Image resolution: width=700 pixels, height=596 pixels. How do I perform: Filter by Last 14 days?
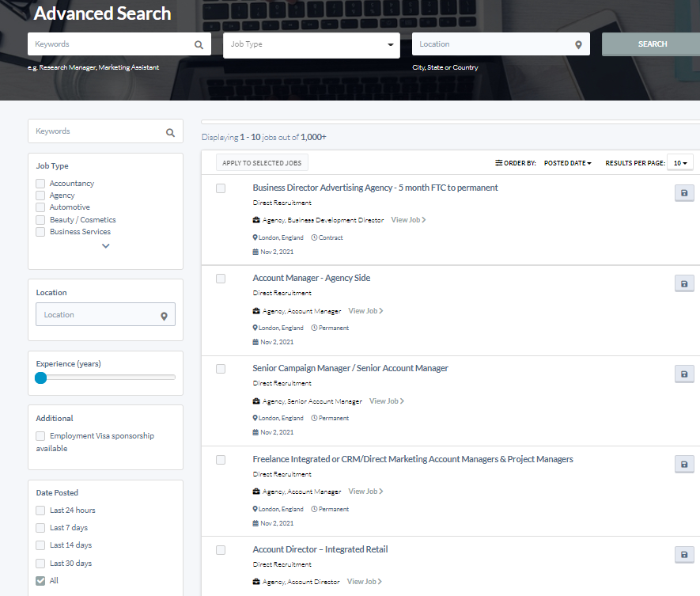click(40, 545)
